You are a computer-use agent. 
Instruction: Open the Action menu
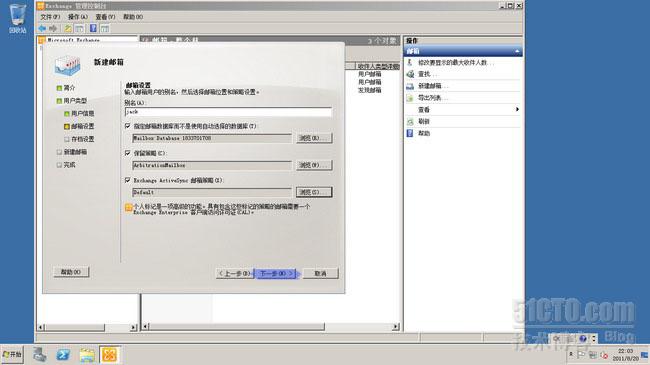tap(78, 17)
